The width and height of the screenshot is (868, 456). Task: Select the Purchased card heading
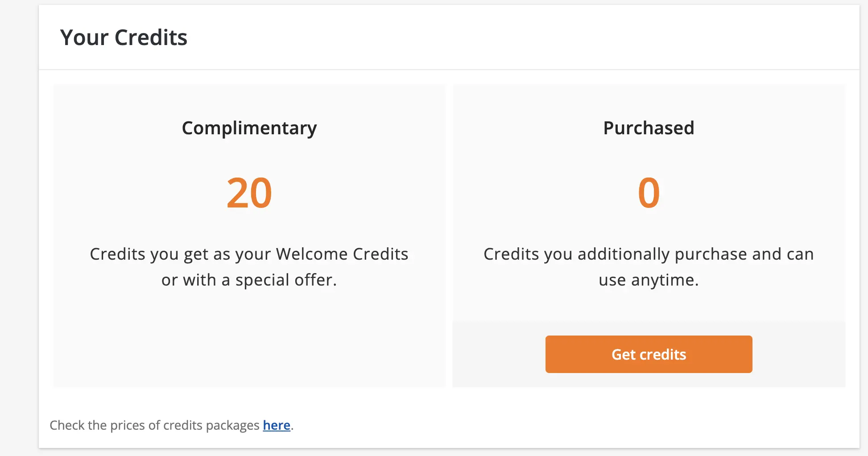[649, 128]
